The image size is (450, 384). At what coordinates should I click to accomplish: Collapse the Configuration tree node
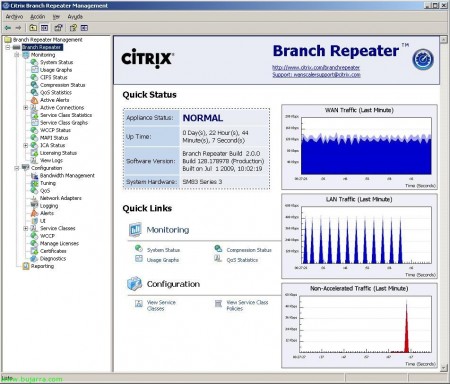pos(17,168)
